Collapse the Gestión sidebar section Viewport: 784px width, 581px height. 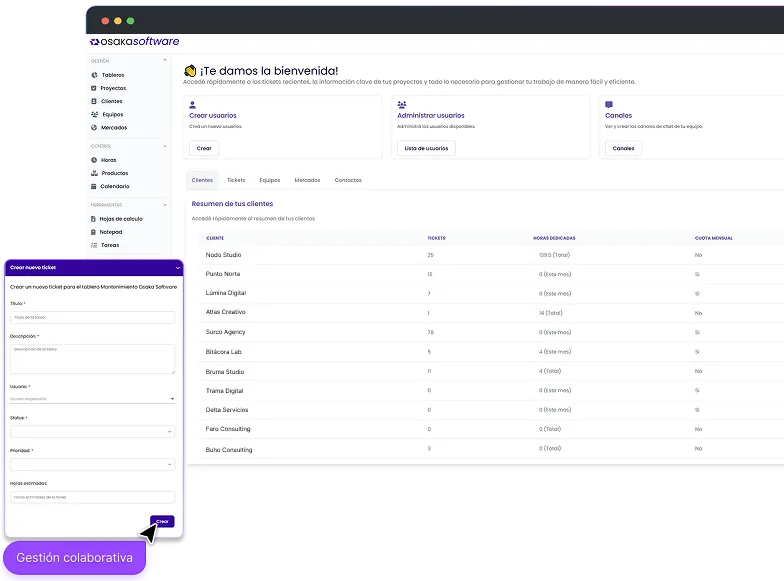pos(165,60)
